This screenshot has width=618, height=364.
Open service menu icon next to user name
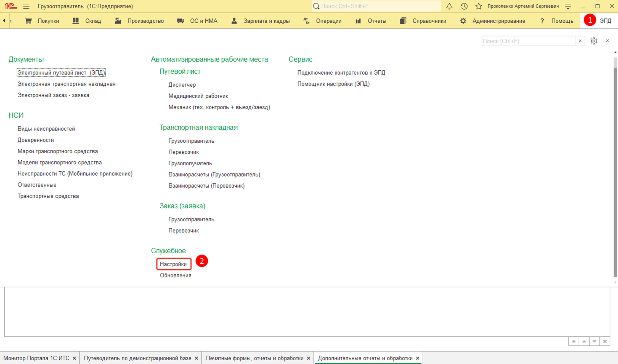568,6
